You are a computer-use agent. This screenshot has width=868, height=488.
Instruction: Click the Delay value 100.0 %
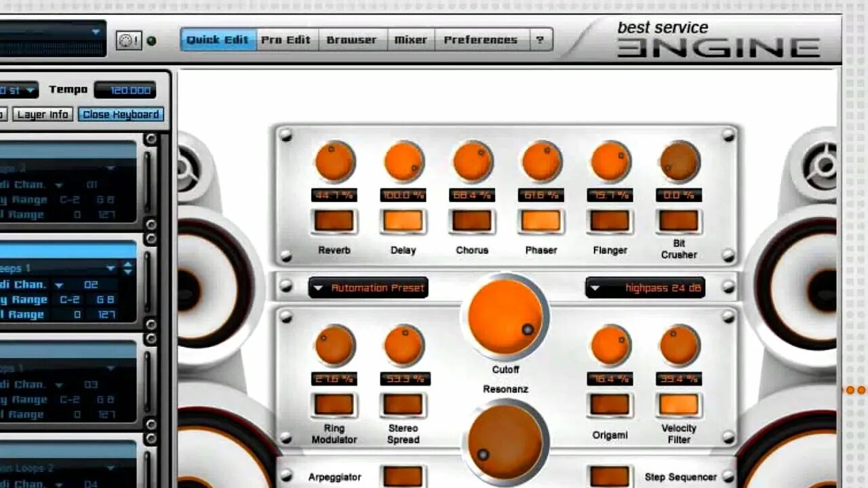[x=403, y=195]
